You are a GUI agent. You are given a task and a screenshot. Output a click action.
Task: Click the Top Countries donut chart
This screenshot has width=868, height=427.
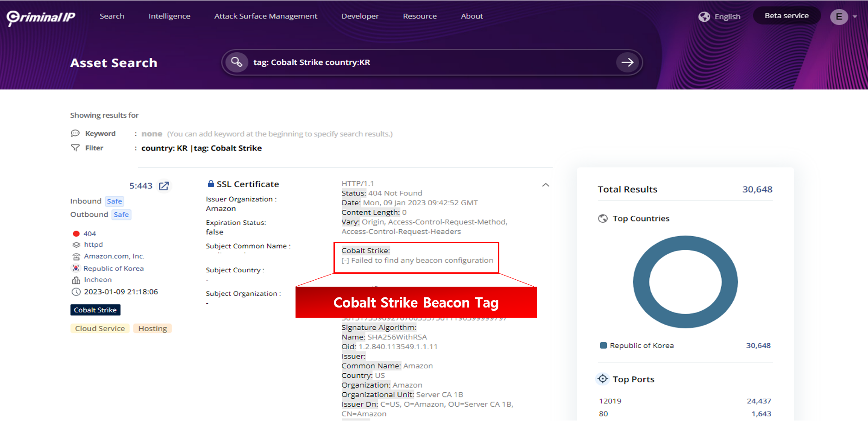pos(686,282)
